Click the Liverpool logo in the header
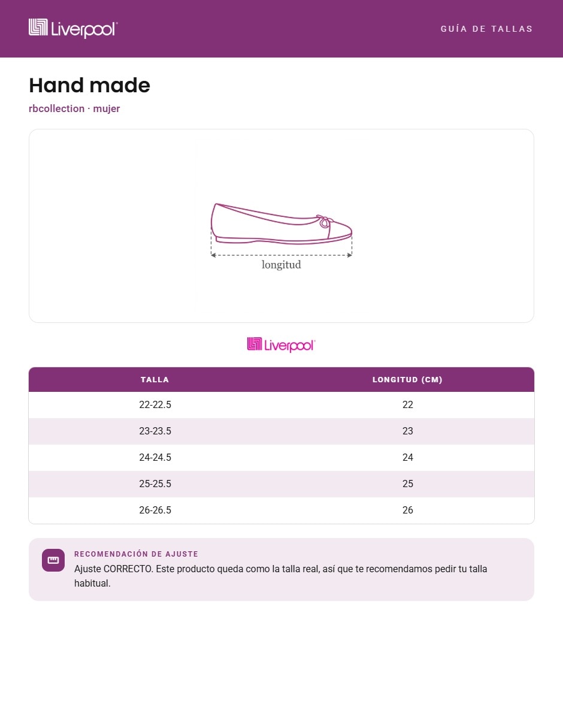The image size is (563, 728). [73, 29]
